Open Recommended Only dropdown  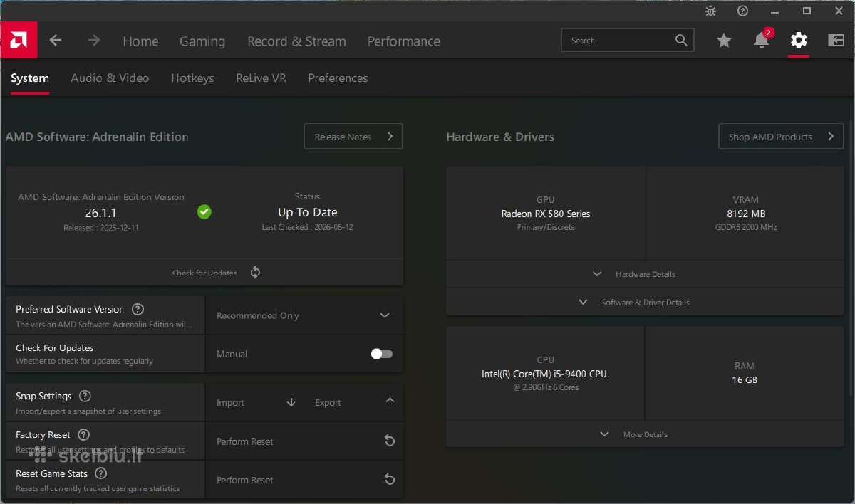tap(304, 315)
